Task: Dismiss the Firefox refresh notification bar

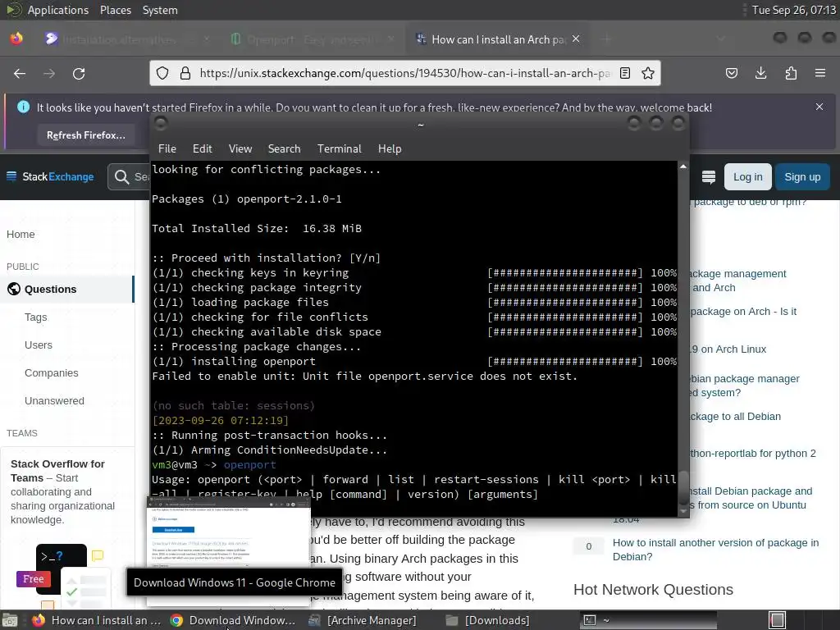Action: click(x=819, y=107)
